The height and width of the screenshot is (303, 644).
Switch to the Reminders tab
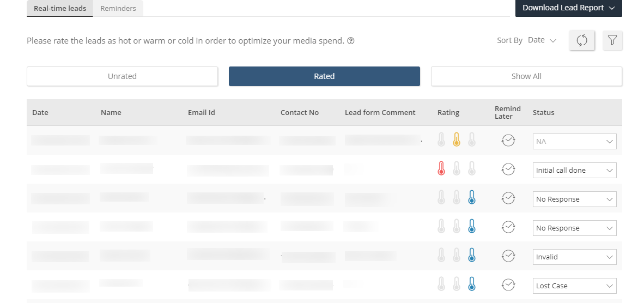pos(118,8)
